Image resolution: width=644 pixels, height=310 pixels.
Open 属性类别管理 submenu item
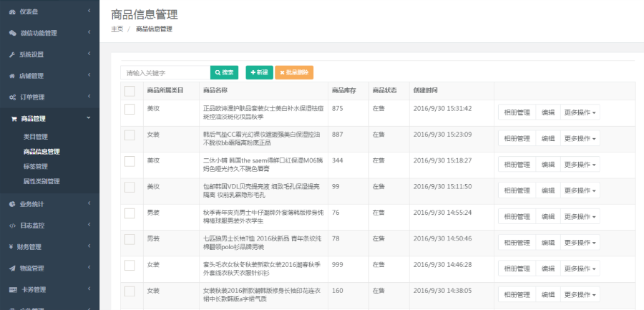click(x=42, y=181)
